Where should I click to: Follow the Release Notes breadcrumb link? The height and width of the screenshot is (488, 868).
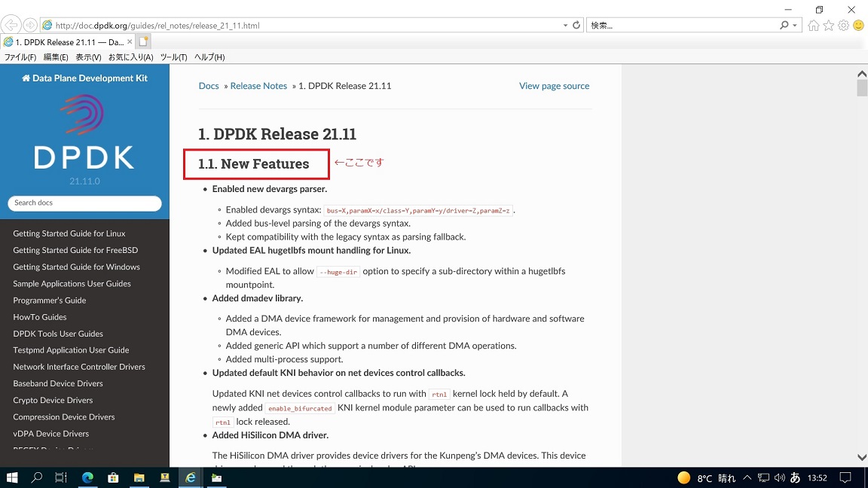tap(258, 86)
